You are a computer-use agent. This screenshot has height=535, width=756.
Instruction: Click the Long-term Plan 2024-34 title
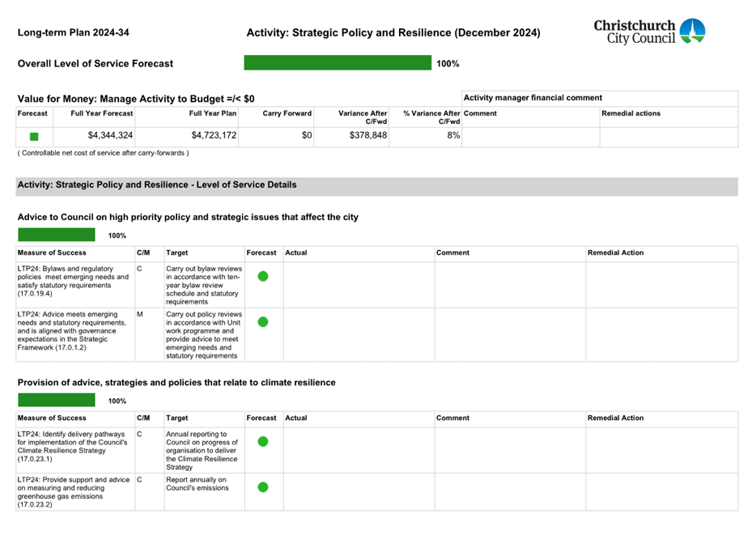[x=73, y=33]
